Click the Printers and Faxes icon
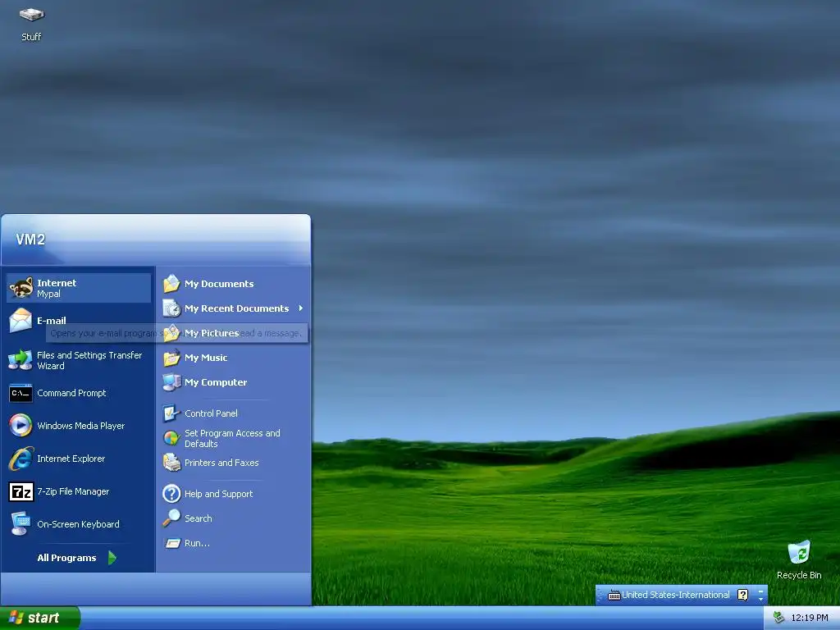The height and width of the screenshot is (630, 840). 171,463
